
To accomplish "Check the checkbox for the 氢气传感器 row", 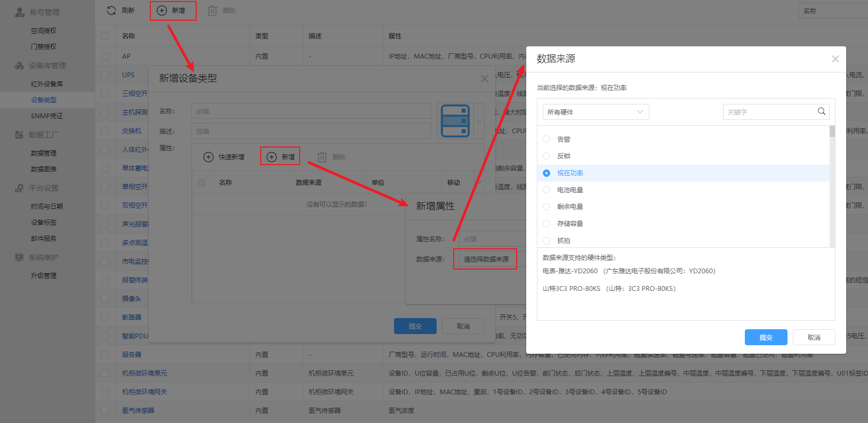I will [105, 410].
